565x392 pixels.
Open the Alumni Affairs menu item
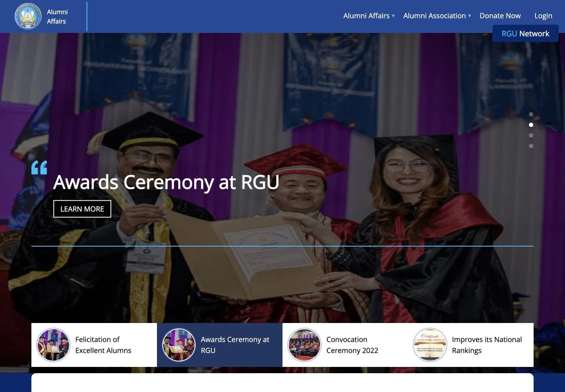click(x=366, y=16)
